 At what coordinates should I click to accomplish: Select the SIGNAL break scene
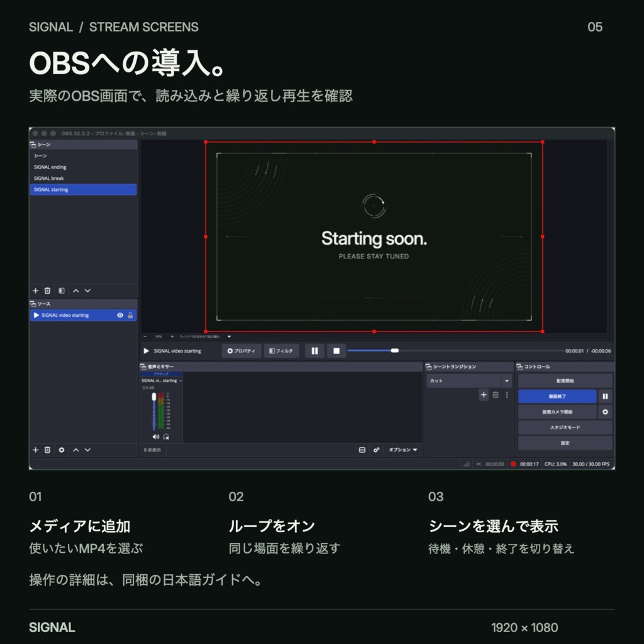click(83, 178)
